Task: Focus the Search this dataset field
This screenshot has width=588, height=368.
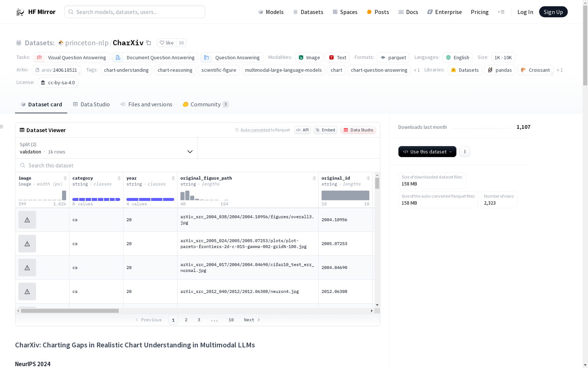Action: pyautogui.click(x=198, y=166)
